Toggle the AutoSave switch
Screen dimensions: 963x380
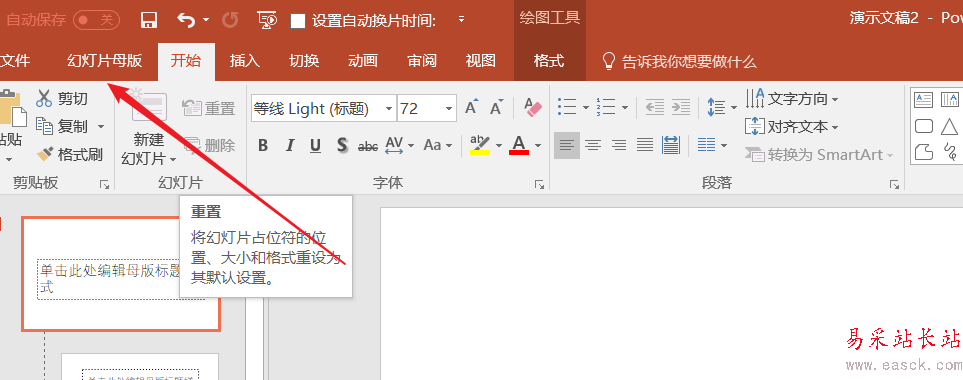(95, 20)
